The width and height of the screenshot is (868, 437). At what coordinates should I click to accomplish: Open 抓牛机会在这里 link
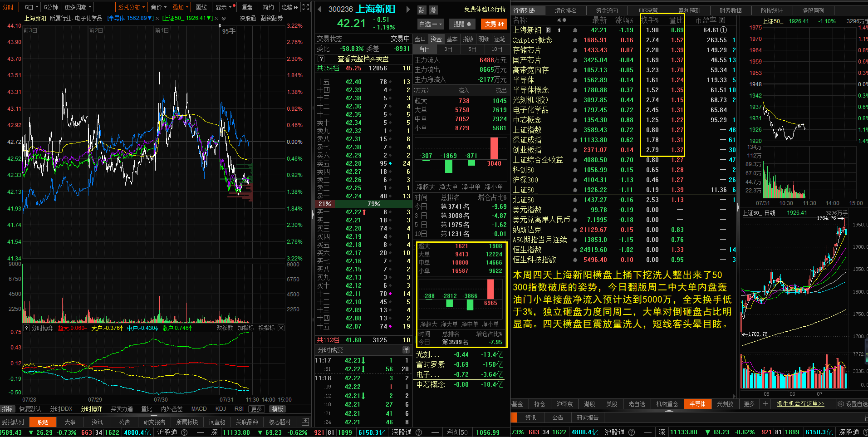800,404
